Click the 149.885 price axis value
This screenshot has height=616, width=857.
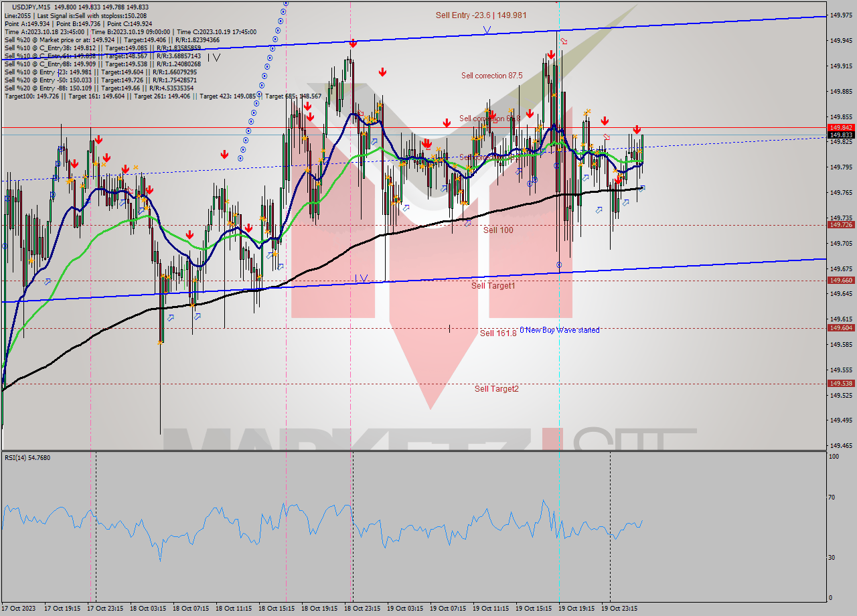(x=841, y=91)
